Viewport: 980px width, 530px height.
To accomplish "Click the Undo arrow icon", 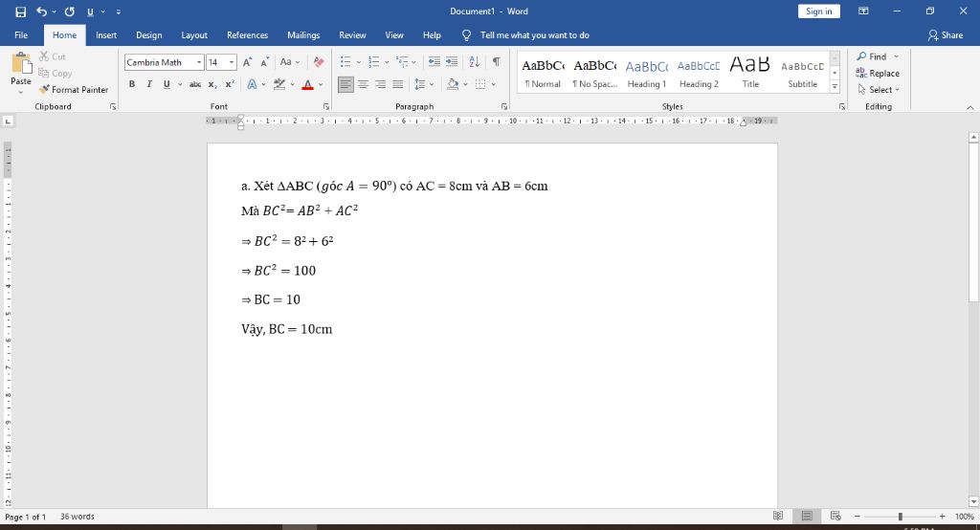I will [42, 11].
